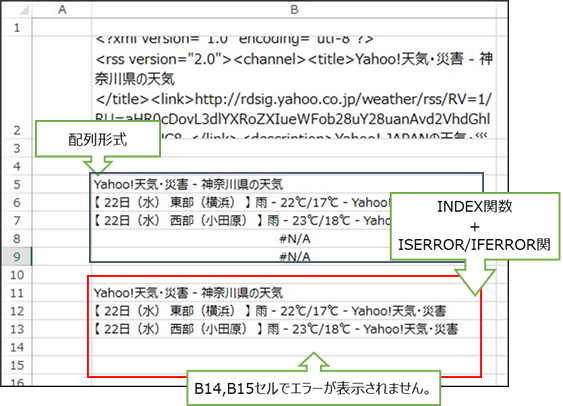Click cell B7 with 西部（小田原） forecast
Screen dimensions: 563x406
click(241, 221)
